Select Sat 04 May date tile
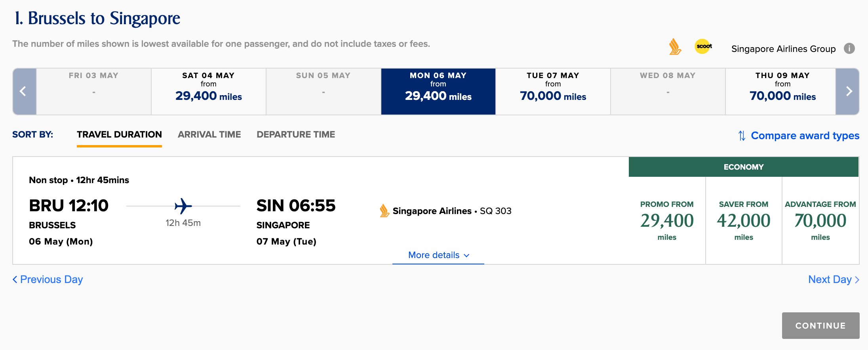868x350 pixels. 208,92
